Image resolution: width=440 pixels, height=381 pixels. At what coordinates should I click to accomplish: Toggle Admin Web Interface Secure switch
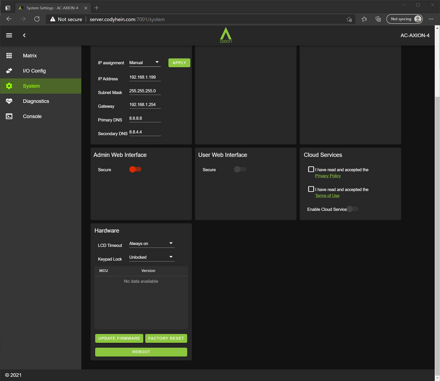(x=135, y=169)
